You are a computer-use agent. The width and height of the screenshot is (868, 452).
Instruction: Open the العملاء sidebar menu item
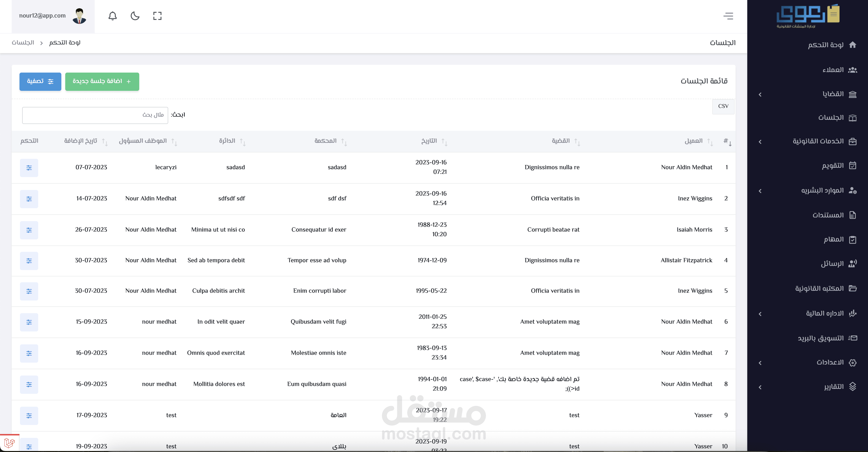[x=833, y=70]
